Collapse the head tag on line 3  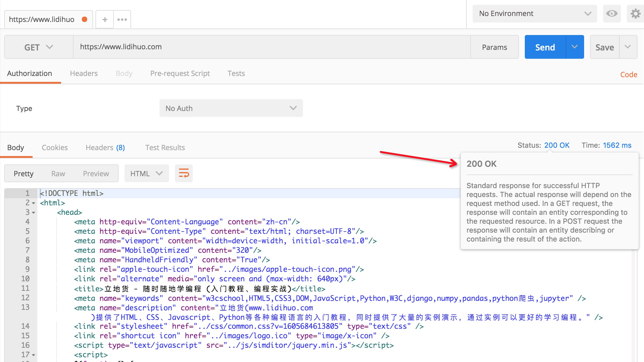click(34, 213)
